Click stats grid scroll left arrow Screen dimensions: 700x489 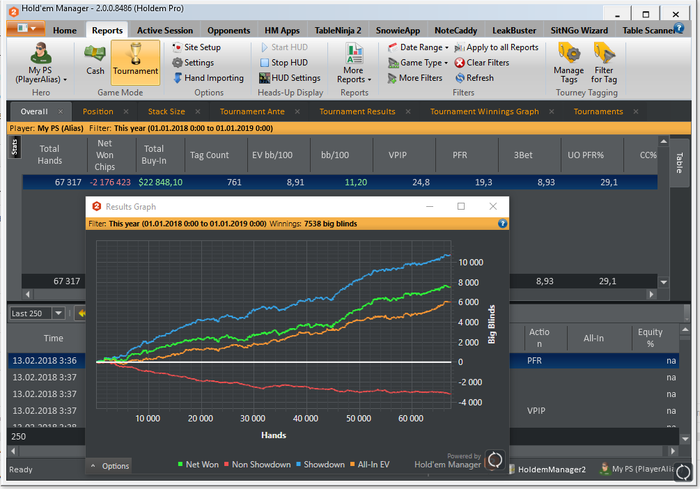28,294
